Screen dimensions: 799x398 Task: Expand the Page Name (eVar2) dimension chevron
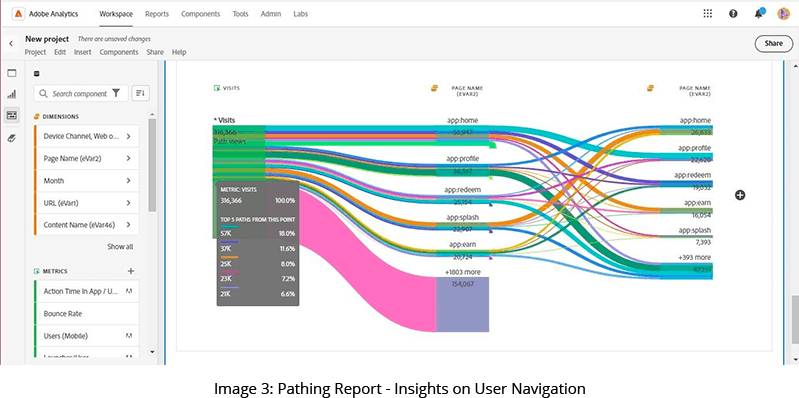(128, 158)
